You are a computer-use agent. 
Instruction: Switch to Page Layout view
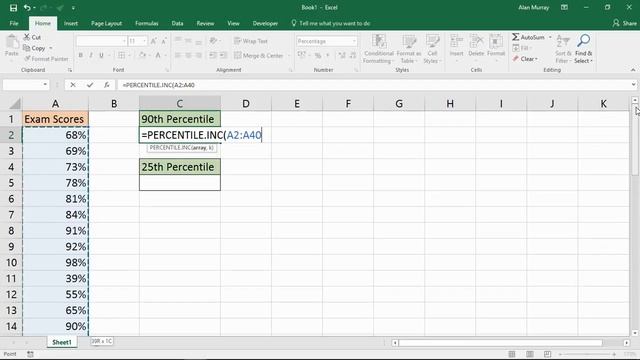pyautogui.click(x=529, y=354)
